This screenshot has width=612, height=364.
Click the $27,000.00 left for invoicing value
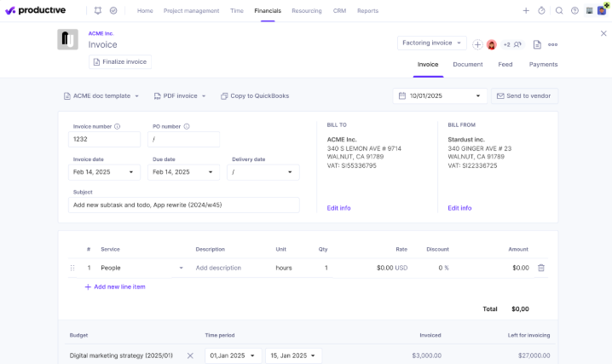[x=534, y=355]
